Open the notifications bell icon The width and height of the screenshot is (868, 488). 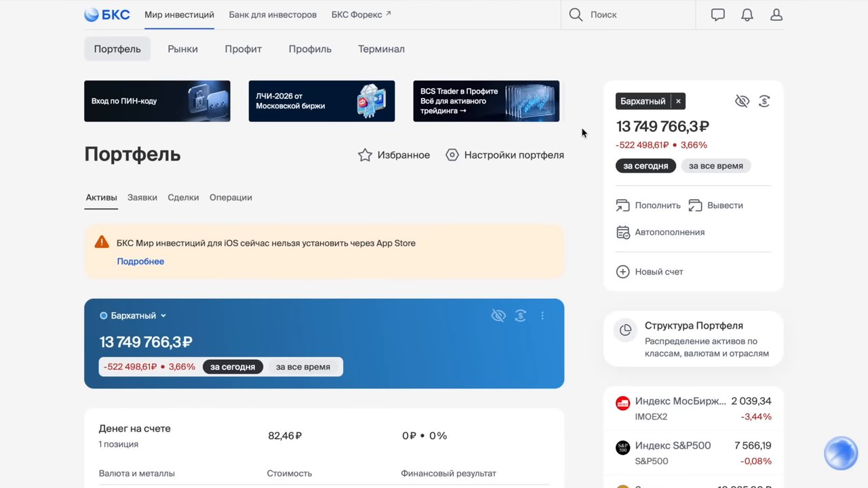click(x=747, y=14)
